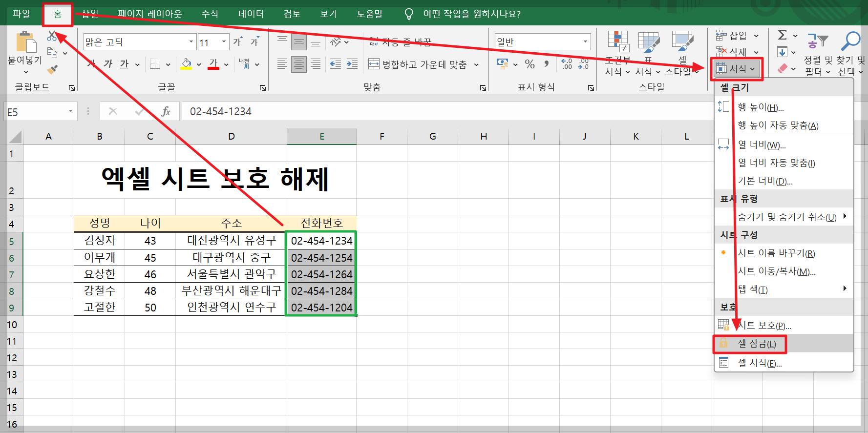Screen dimensions: 868x433
Task: Switch to the Formulas tab
Action: [x=210, y=14]
